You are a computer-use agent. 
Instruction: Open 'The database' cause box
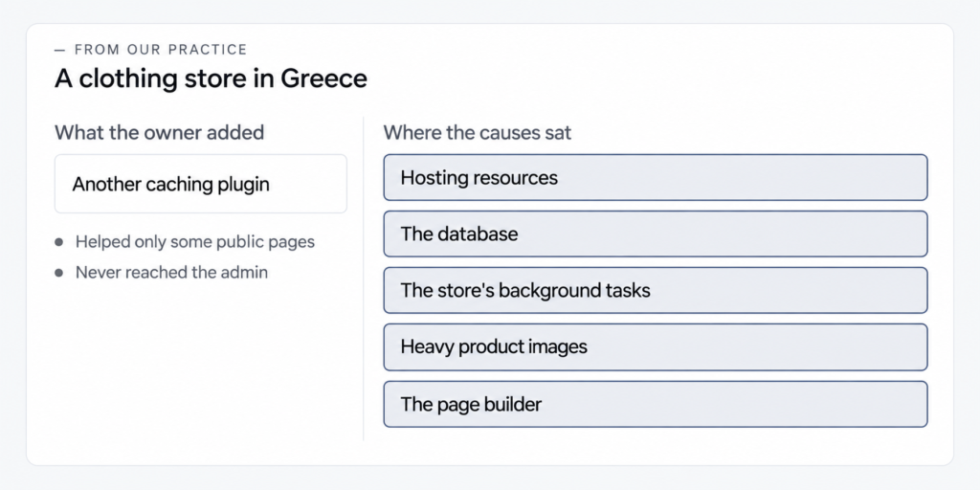(655, 234)
